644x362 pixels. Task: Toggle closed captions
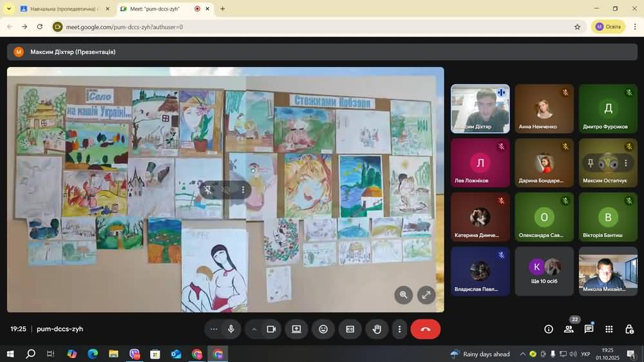(350, 329)
